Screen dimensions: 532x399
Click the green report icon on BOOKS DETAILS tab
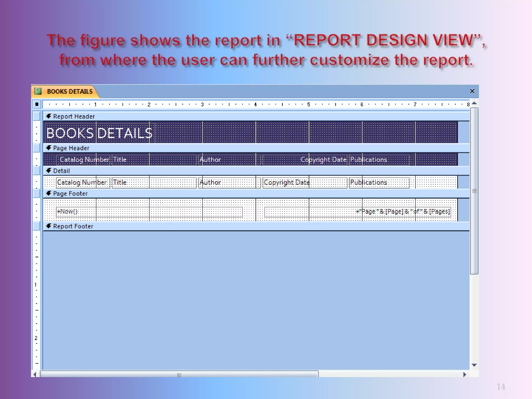point(38,91)
